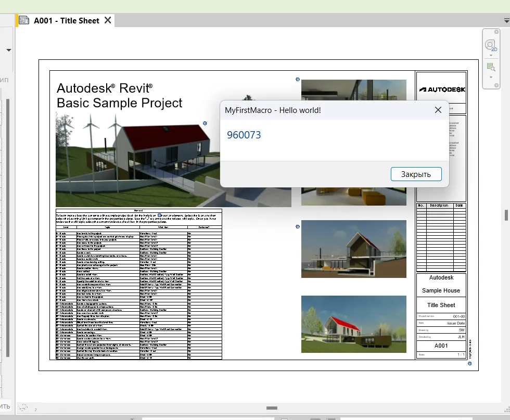Activate the Zoom Region tool icon
This screenshot has height=420, width=510.
491,67
